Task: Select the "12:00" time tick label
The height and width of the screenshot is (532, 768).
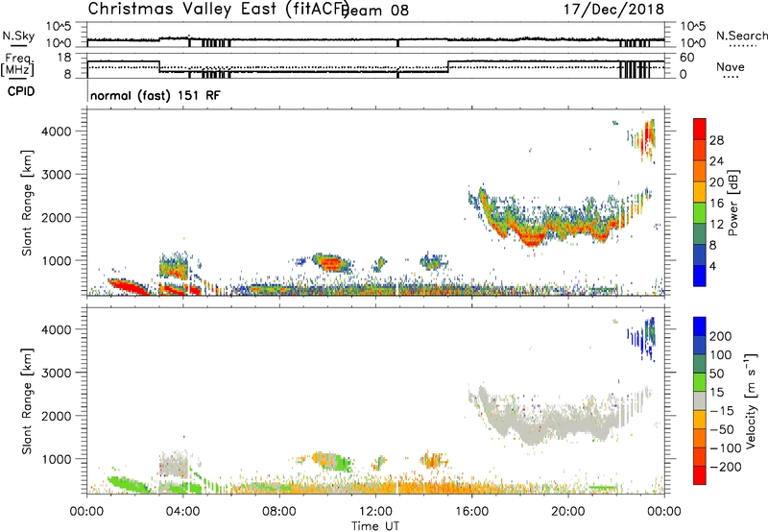Action: [x=375, y=511]
